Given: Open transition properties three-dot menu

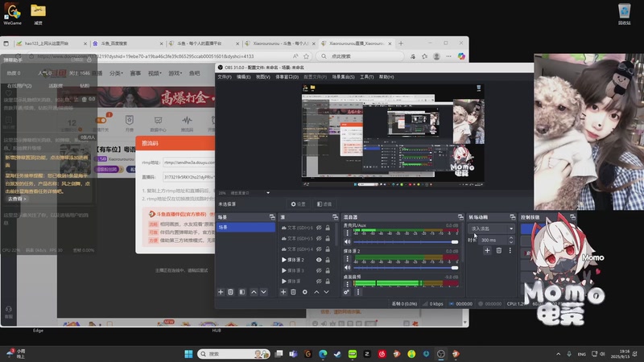Looking at the screenshot, I should [x=510, y=250].
